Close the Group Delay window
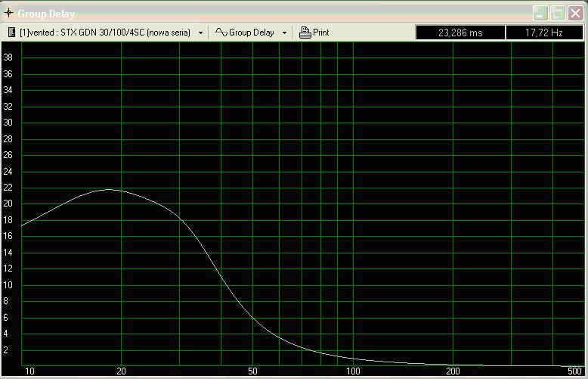Image resolution: width=588 pixels, height=379 pixels. coord(575,14)
